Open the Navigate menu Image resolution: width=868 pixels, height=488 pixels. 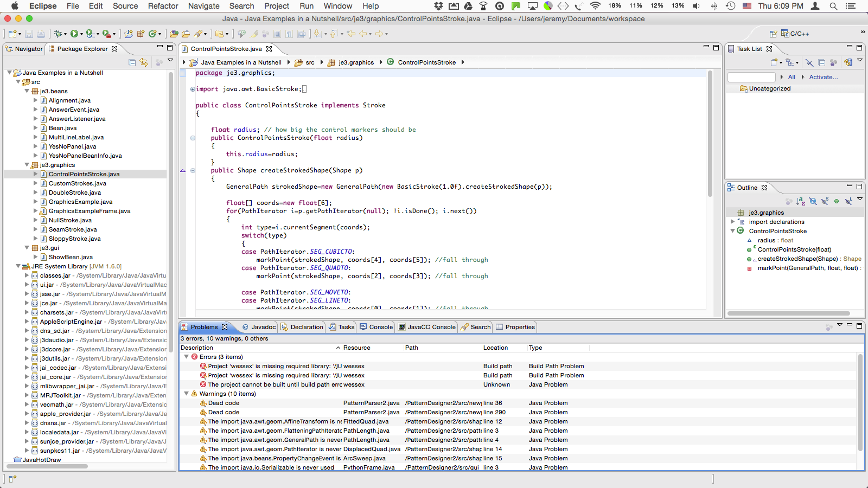point(204,6)
